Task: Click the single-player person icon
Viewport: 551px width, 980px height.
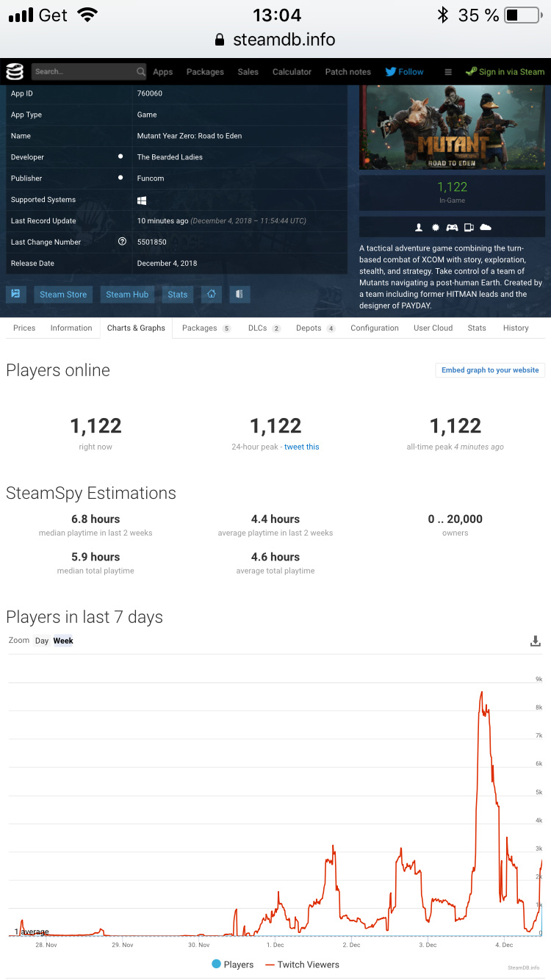Action: pos(419,227)
